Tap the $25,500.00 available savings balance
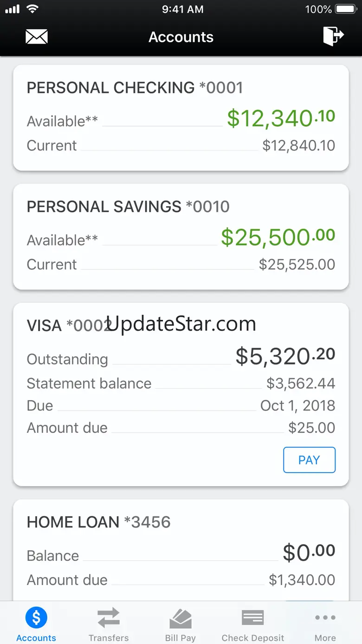 click(x=278, y=237)
